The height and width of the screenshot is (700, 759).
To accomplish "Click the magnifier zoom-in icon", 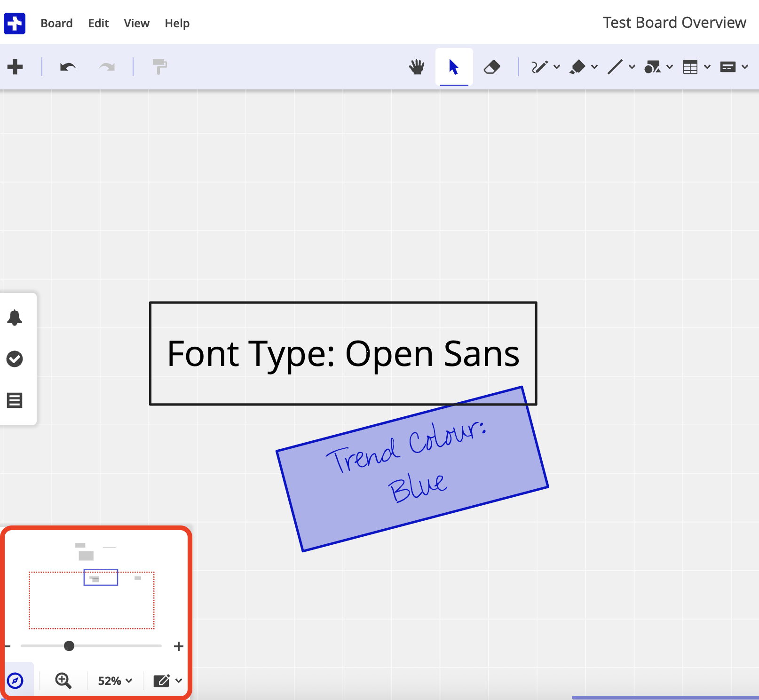I will [63, 680].
